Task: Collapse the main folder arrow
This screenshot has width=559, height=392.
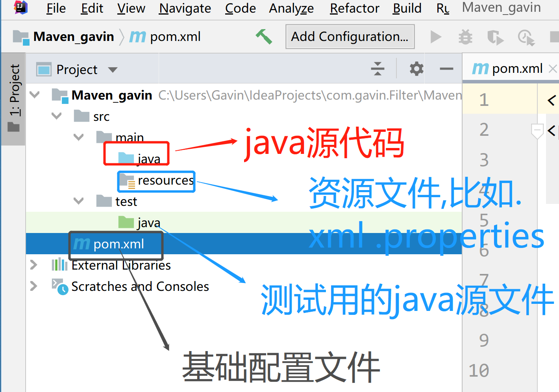Action: coord(79,137)
